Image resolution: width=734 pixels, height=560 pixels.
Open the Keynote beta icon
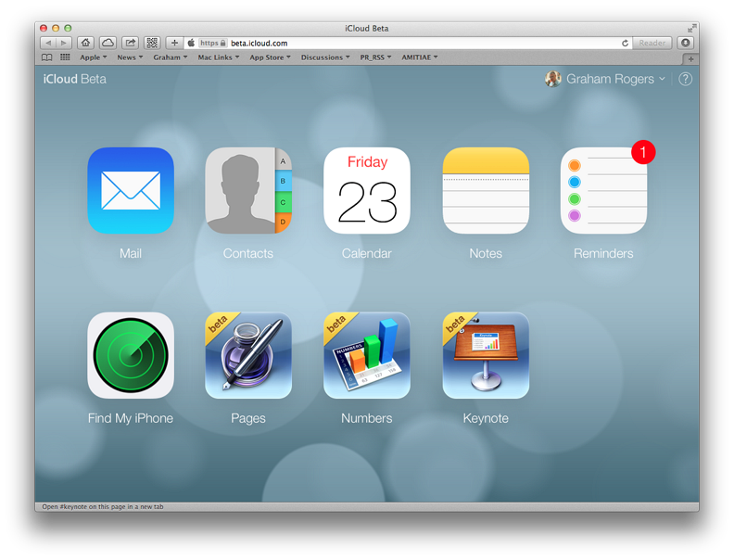tap(486, 355)
